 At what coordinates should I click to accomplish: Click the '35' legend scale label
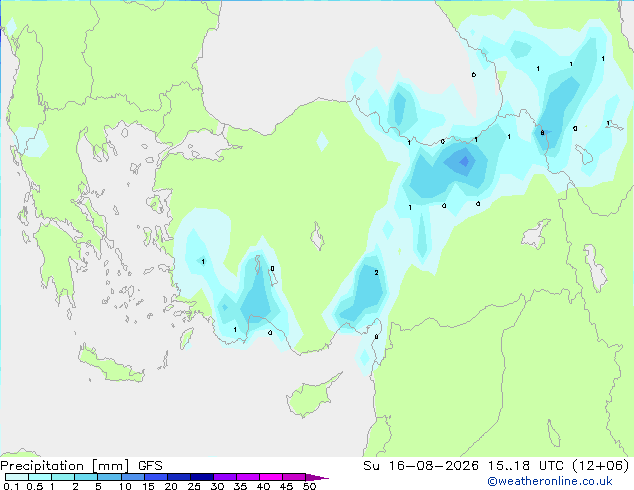click(240, 486)
